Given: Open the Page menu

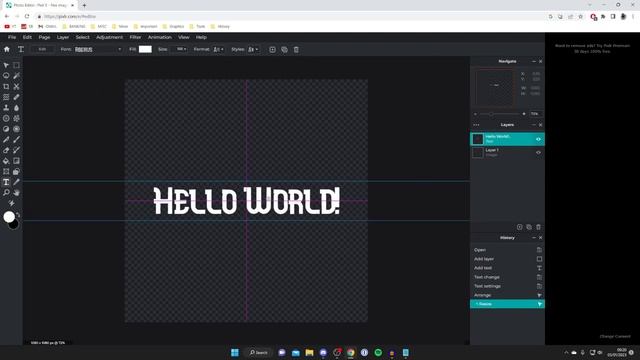Looking at the screenshot, I should 44,37.
